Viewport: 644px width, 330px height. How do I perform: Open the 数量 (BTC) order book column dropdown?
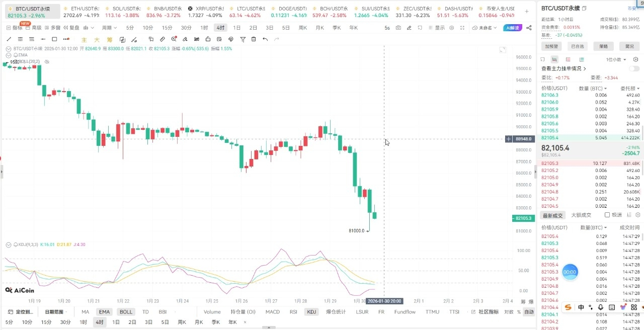click(x=593, y=88)
